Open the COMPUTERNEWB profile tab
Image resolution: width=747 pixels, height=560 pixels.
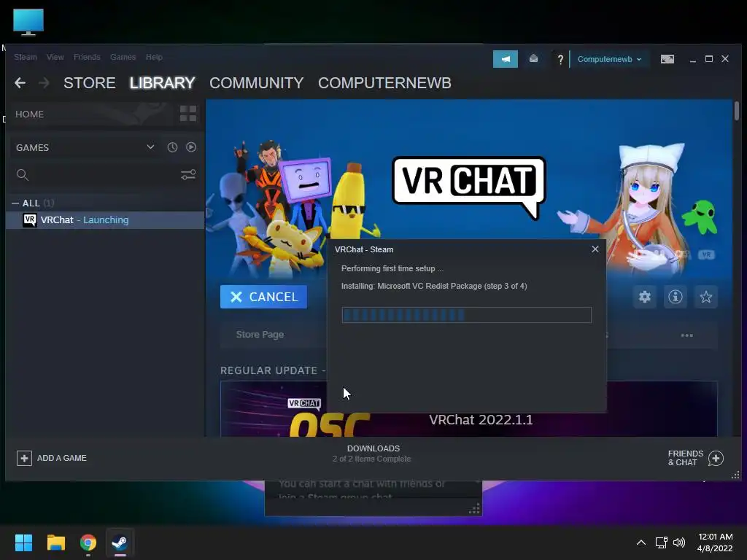pyautogui.click(x=384, y=83)
